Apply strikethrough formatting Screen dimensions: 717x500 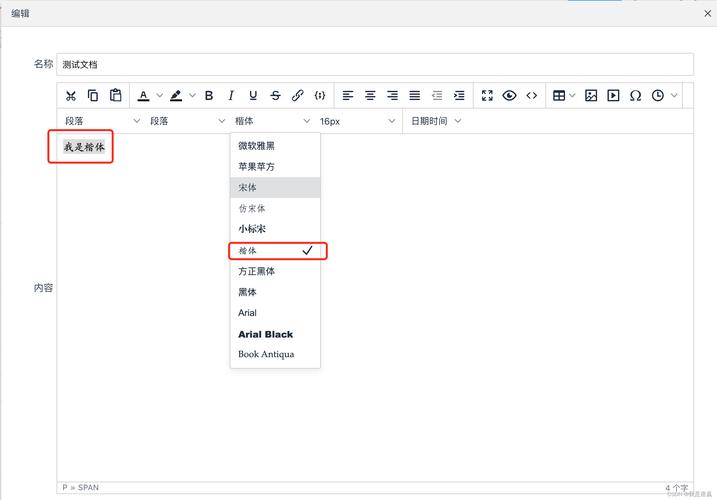tap(275, 96)
